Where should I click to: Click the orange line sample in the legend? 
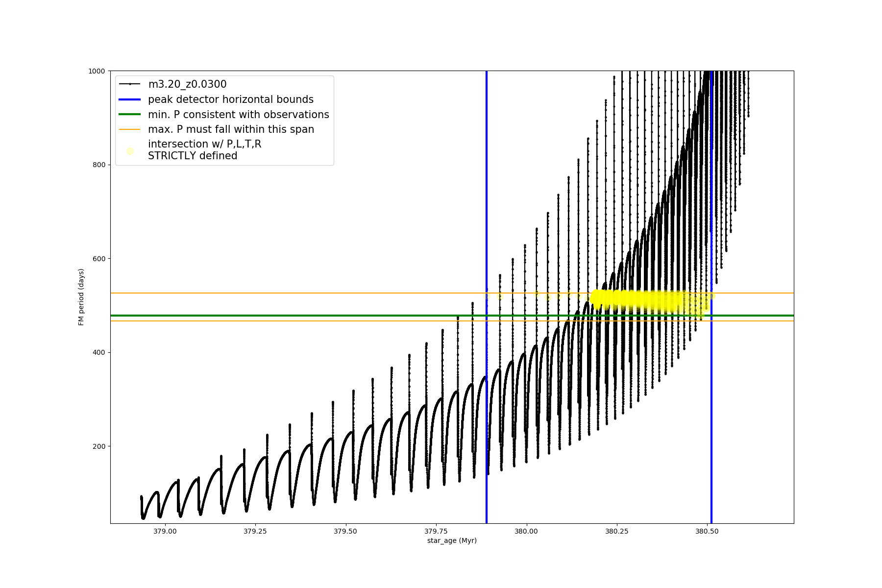click(130, 129)
